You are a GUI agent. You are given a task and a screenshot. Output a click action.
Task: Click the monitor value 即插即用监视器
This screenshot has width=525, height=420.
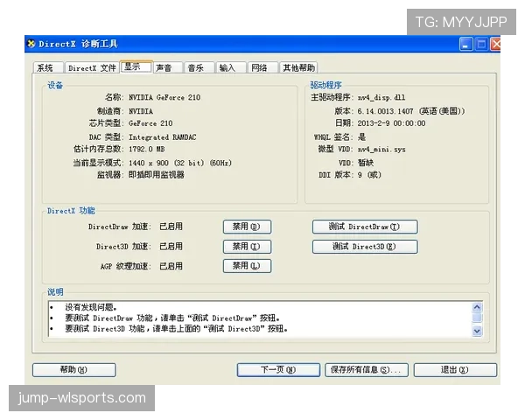tap(157, 175)
